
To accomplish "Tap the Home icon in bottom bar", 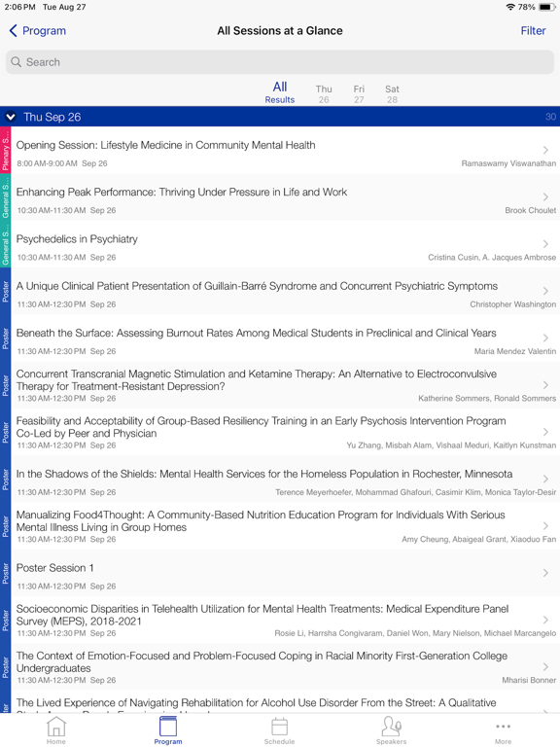I will [x=56, y=726].
